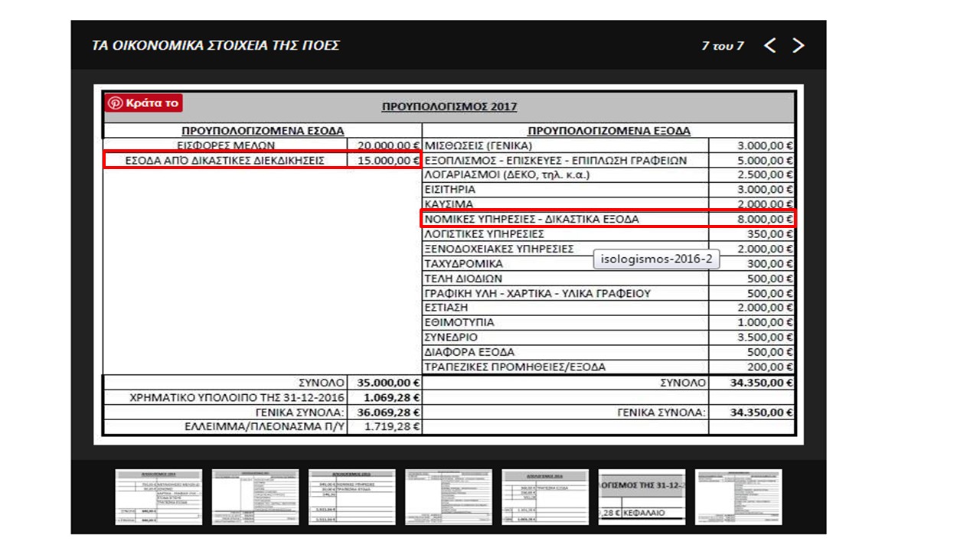Select the last thumbnail in the filmstrip
Viewport: 980px width, 551px height.
tap(738, 497)
